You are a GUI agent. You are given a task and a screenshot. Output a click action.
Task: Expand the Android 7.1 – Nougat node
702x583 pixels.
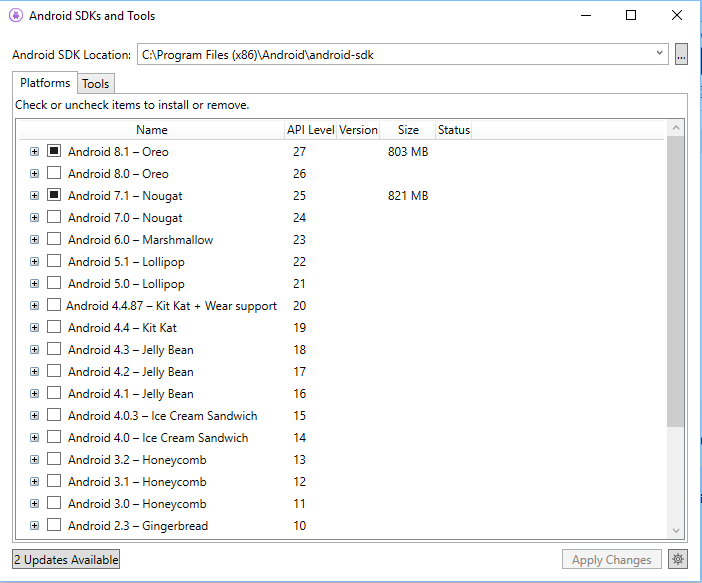(x=34, y=195)
